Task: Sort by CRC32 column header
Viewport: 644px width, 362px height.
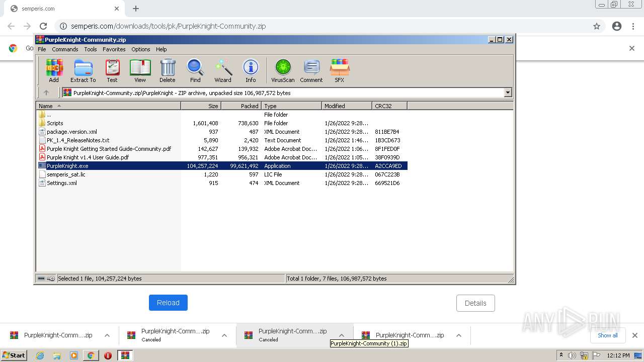Action: click(390, 106)
